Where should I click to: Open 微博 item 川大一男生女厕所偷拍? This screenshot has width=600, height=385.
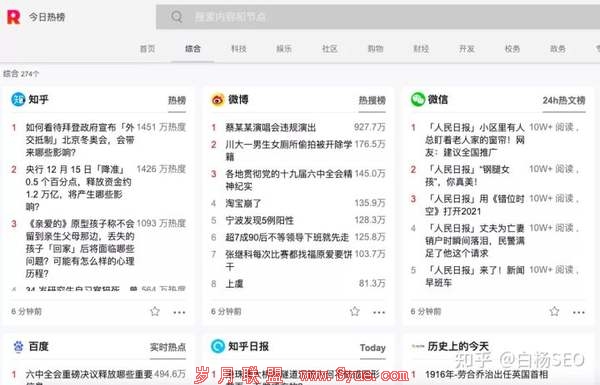click(289, 150)
